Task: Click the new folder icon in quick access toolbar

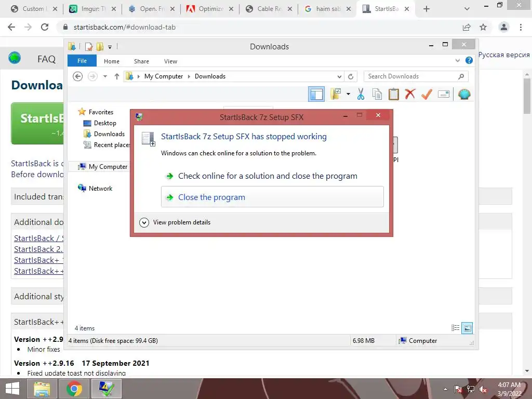Action: tap(100, 46)
